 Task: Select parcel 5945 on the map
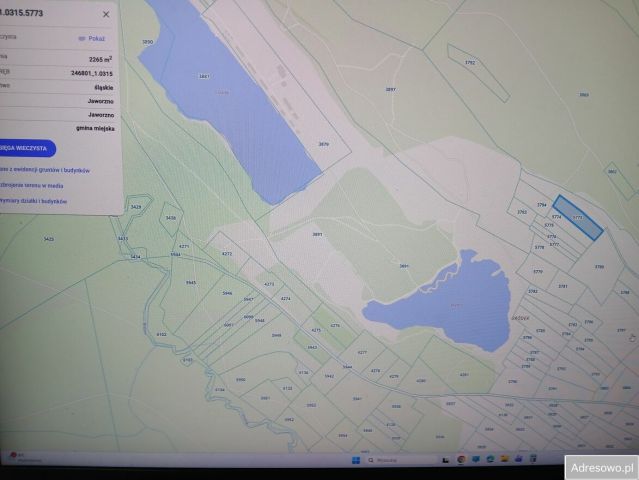pos(191,282)
